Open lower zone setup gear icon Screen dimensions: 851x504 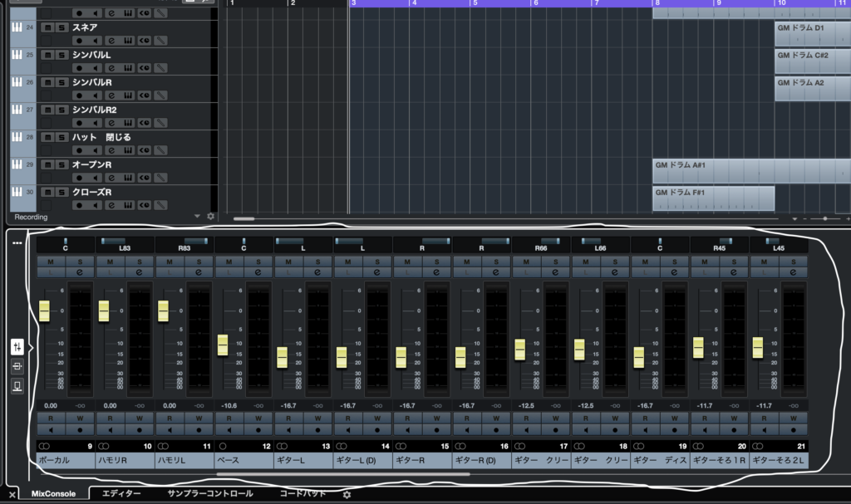pos(347,494)
